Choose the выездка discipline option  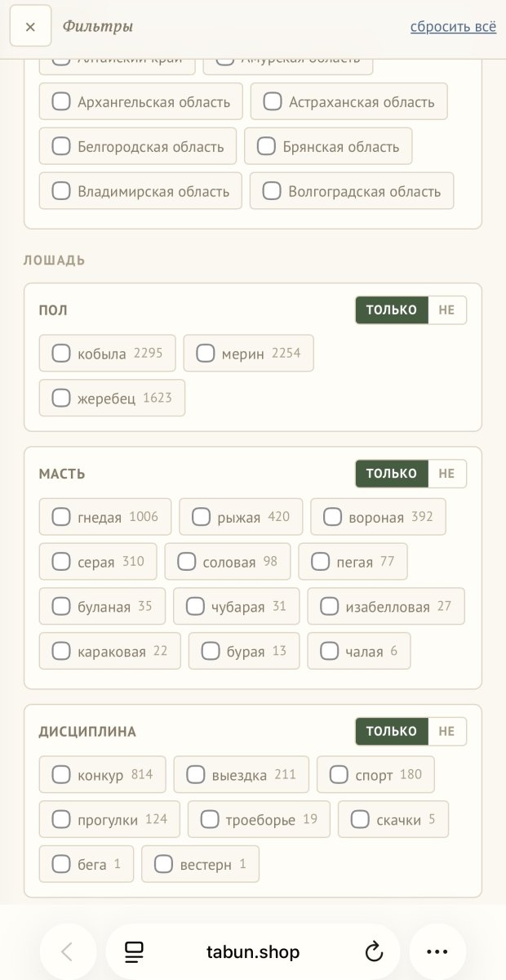pyautogui.click(x=242, y=774)
